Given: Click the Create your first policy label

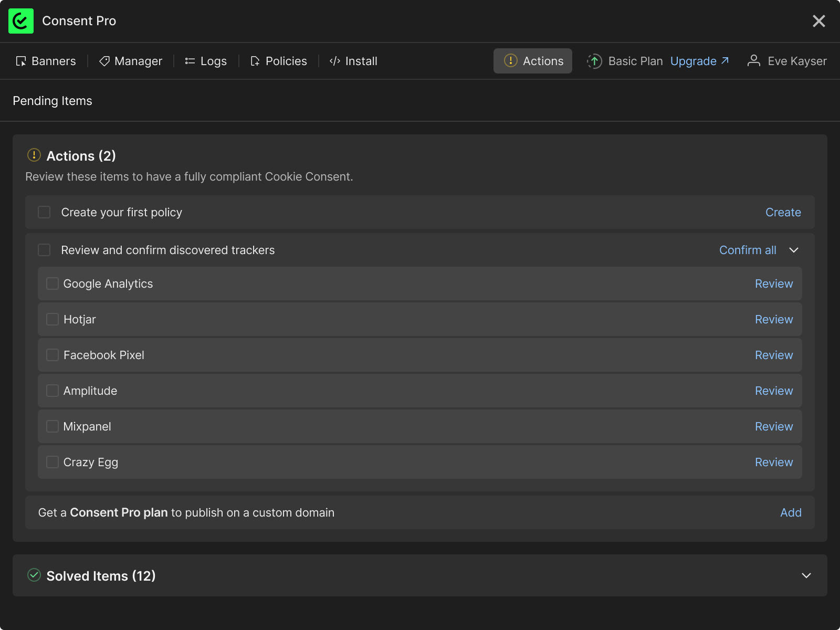Looking at the screenshot, I should pos(122,212).
